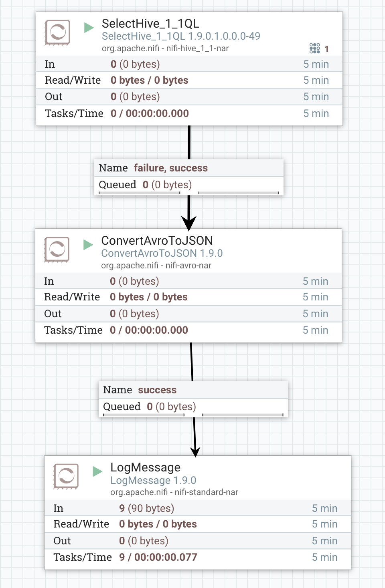Click the In statistics row of LogMessage

pyautogui.click(x=120, y=508)
